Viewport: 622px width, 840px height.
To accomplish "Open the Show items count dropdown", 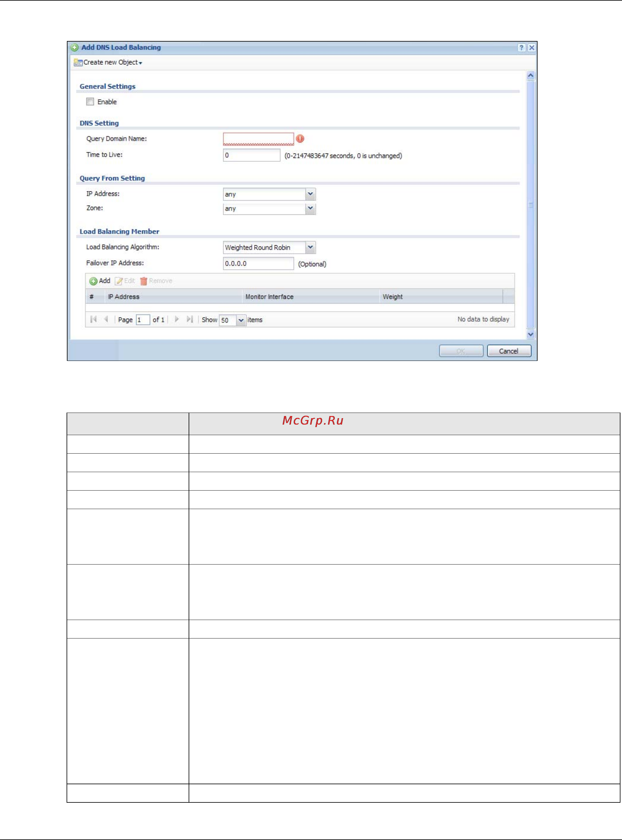I will (241, 320).
